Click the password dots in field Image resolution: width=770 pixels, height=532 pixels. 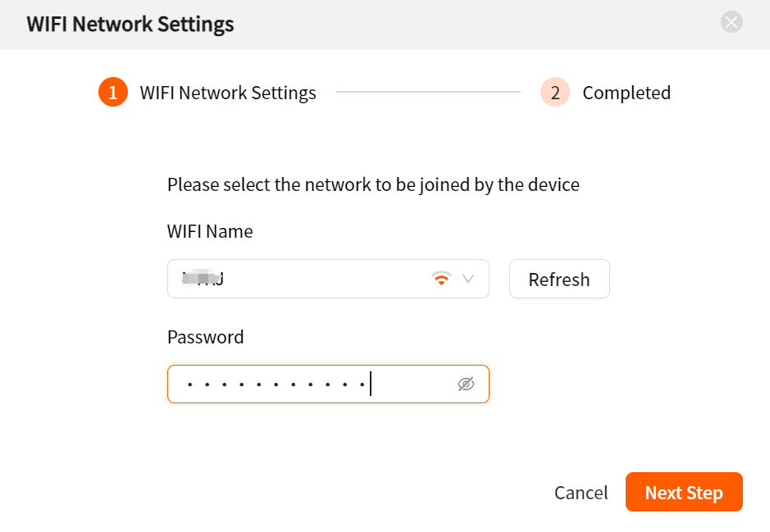pos(276,384)
